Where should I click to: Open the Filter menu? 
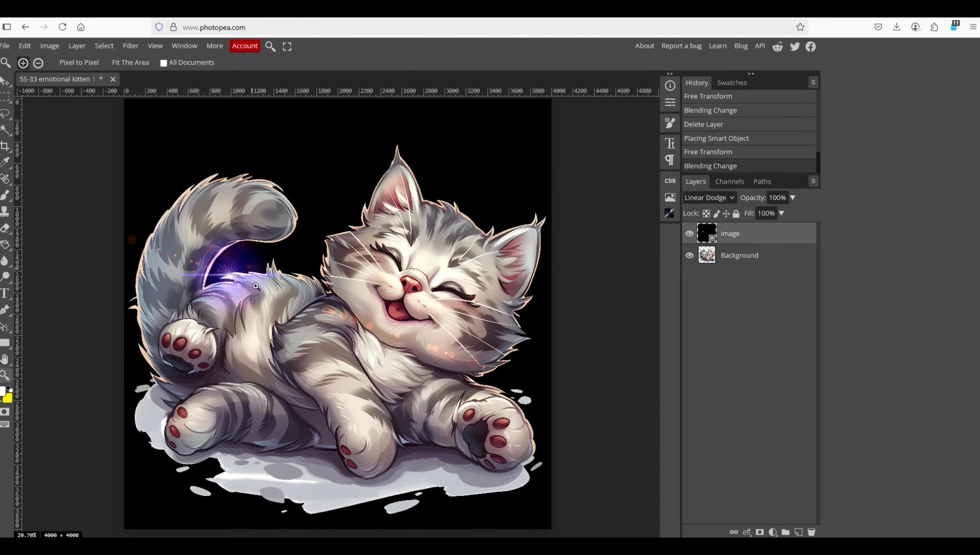click(131, 46)
